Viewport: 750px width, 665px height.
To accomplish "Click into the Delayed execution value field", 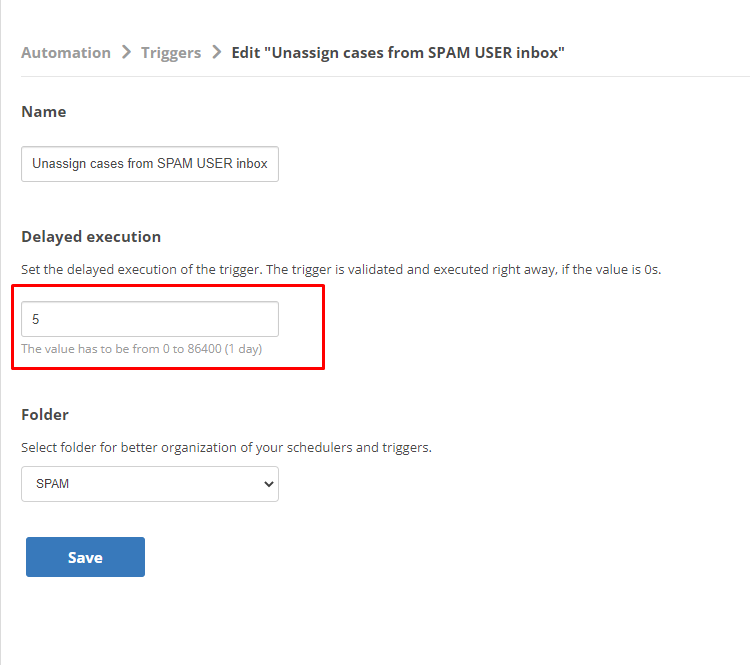I will point(150,319).
